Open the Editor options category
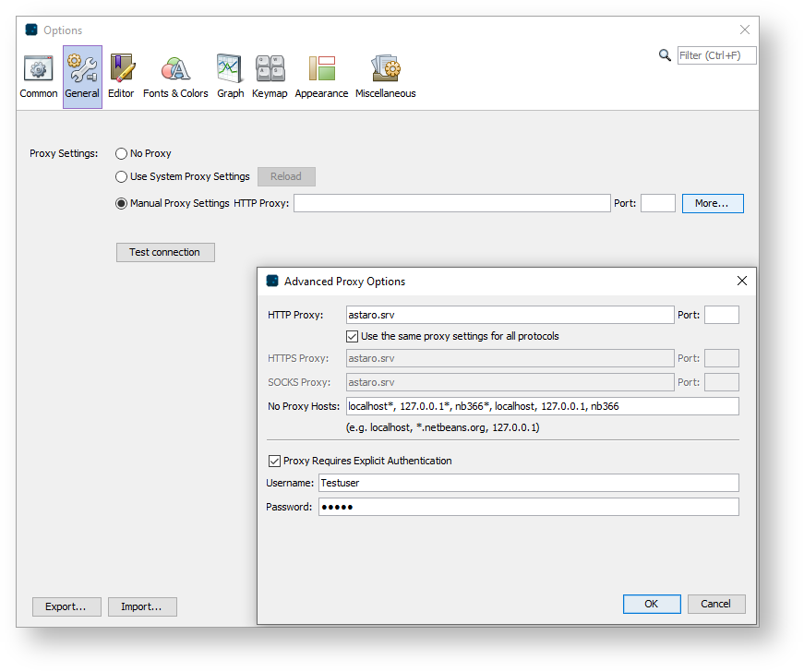804x672 pixels. [121, 77]
